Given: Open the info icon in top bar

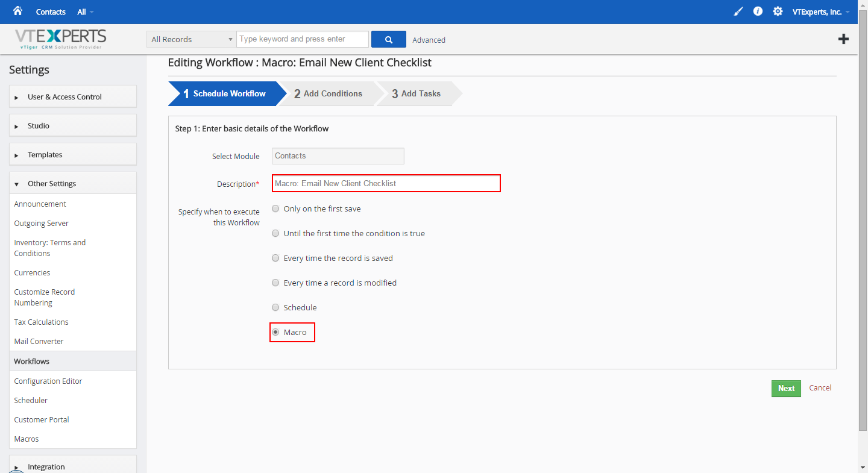Looking at the screenshot, I should click(758, 11).
